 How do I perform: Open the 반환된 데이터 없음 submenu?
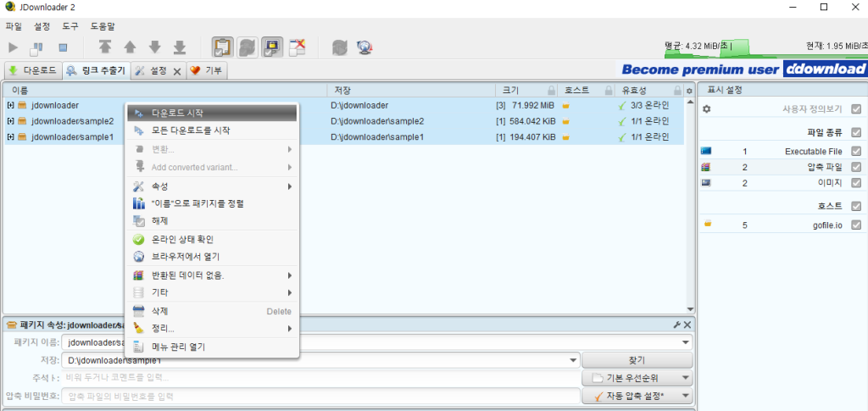pos(212,275)
